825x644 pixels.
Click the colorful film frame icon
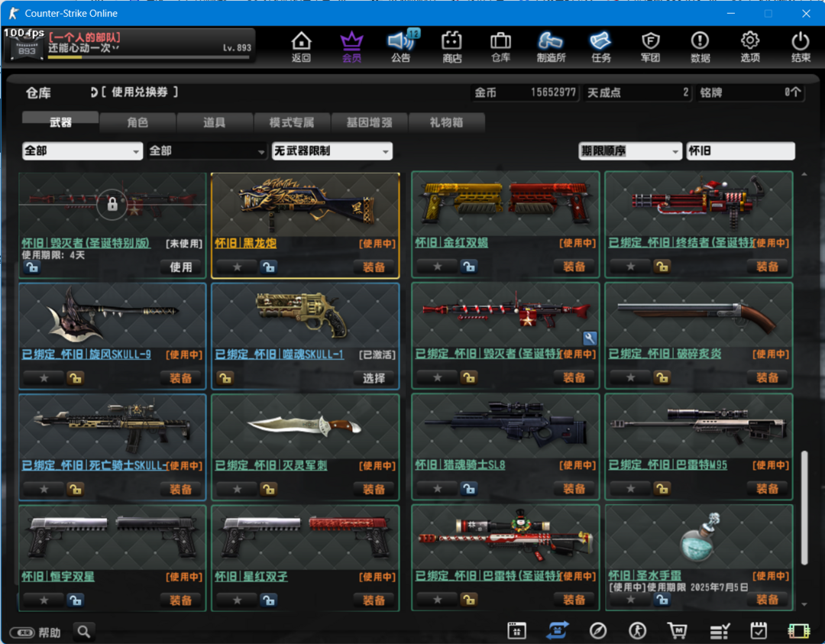click(799, 630)
